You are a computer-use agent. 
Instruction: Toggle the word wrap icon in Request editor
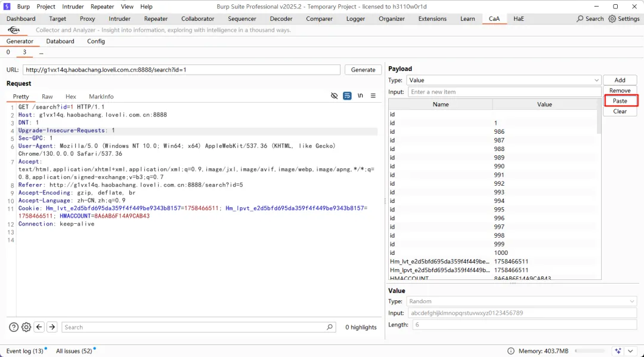347,96
